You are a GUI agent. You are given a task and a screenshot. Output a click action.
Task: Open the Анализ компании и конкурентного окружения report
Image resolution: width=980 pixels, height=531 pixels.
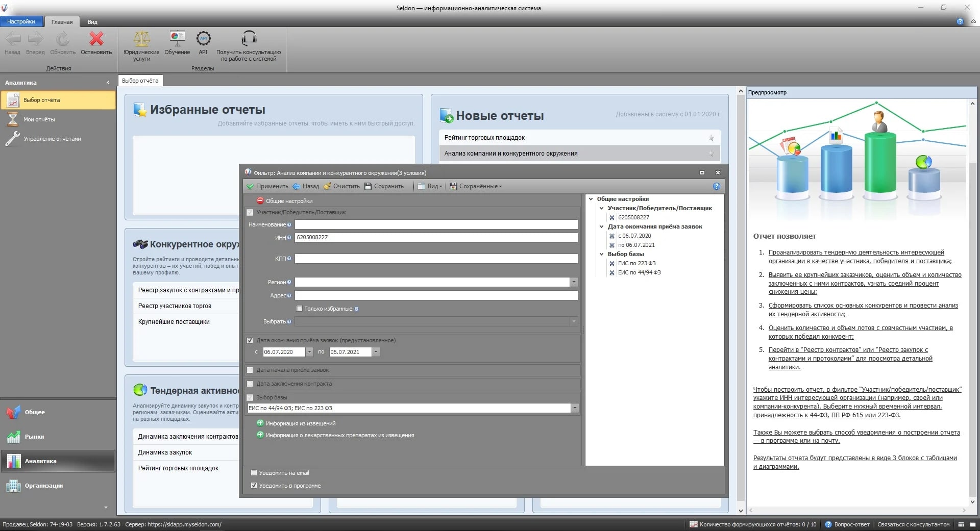click(x=579, y=154)
